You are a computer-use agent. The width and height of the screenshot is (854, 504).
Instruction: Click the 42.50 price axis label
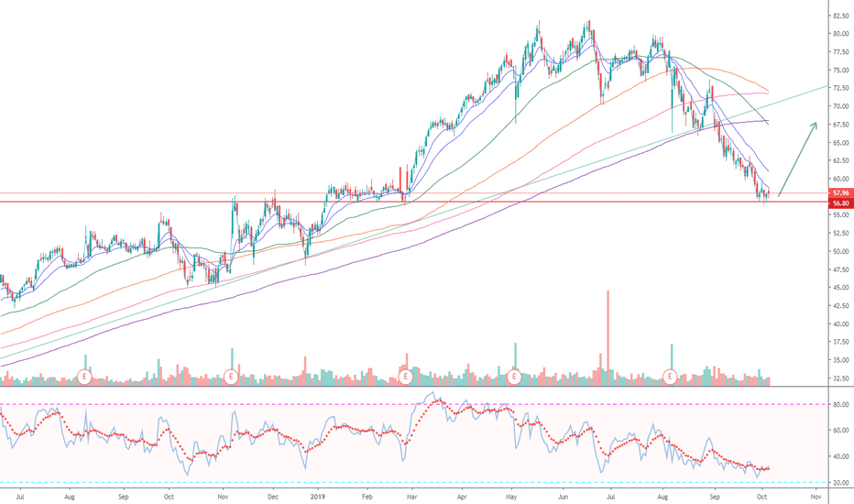[840, 306]
